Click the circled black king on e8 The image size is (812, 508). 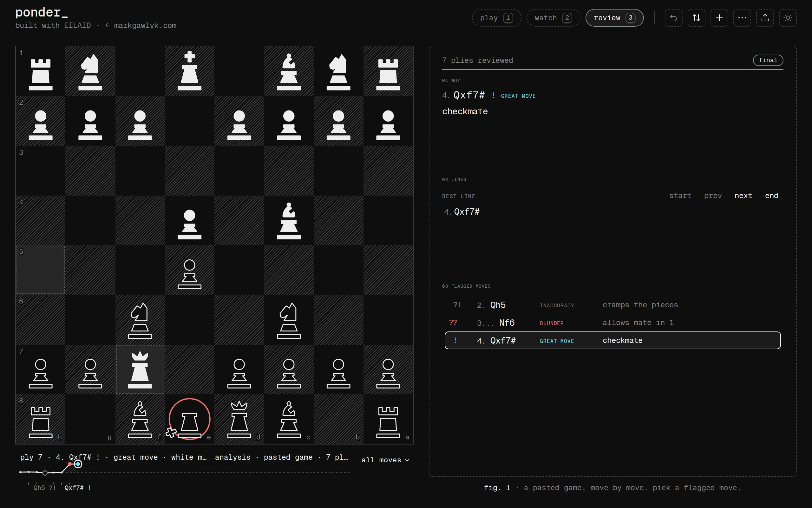190,419
